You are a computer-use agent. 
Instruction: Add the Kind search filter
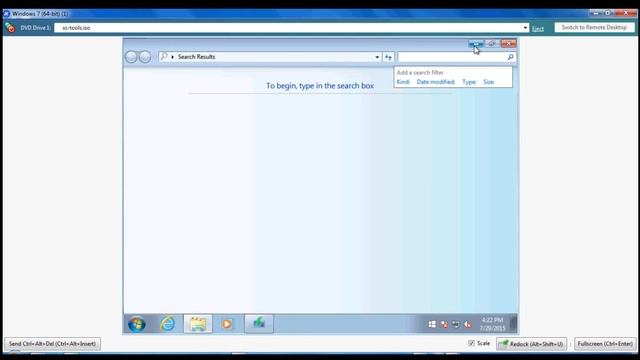point(403,82)
